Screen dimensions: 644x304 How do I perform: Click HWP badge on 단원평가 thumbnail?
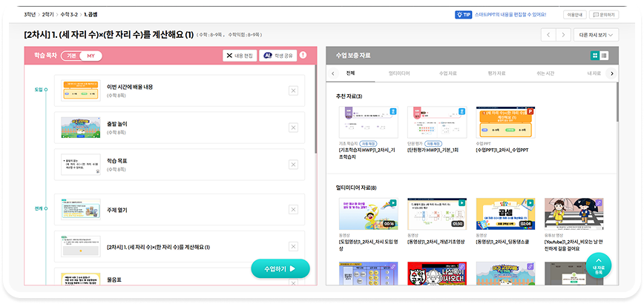click(x=462, y=111)
